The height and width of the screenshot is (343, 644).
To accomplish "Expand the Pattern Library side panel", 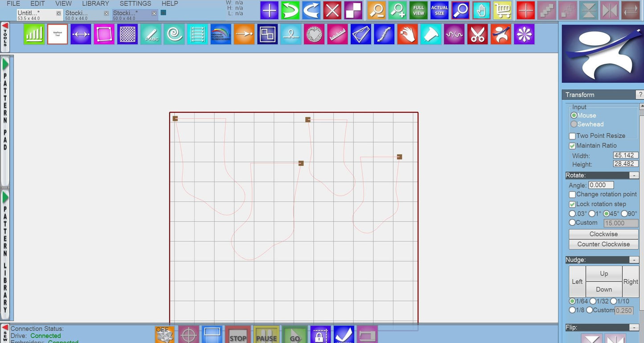I will point(5,196).
